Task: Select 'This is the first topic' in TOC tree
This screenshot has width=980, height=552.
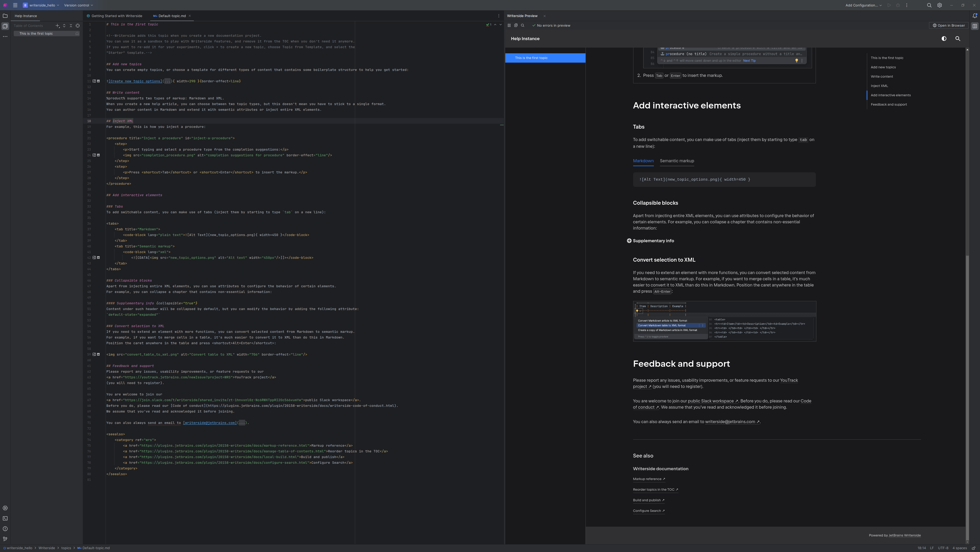Action: coord(36,33)
